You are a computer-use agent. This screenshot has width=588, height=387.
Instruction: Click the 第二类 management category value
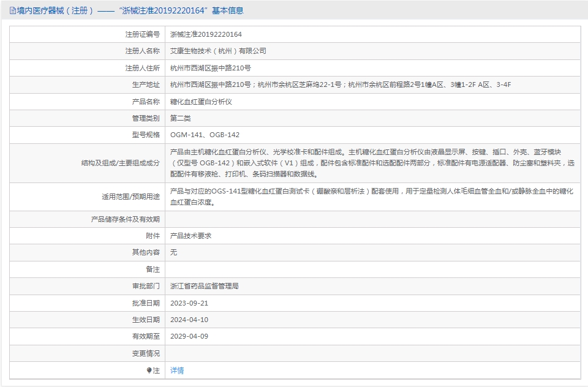point(181,118)
